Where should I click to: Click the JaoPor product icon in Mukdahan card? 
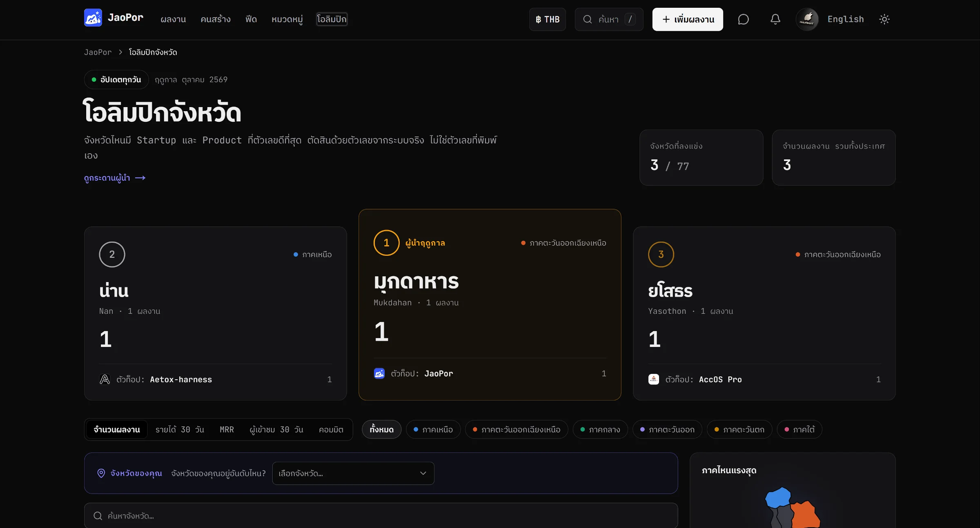(x=379, y=374)
